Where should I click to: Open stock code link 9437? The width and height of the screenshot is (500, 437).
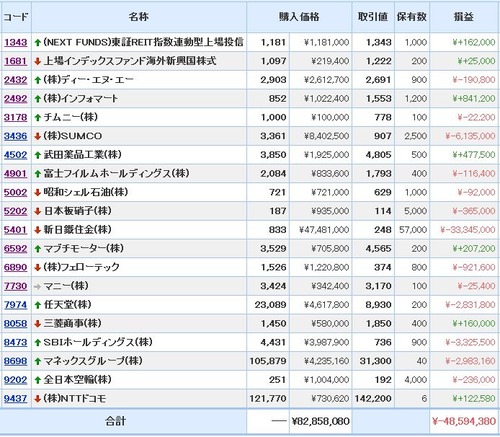pos(16,398)
